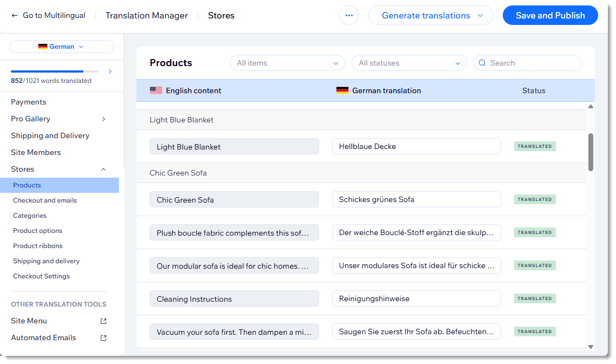
Task: Click the Chic Green Sofa English content box
Action: 234,199
